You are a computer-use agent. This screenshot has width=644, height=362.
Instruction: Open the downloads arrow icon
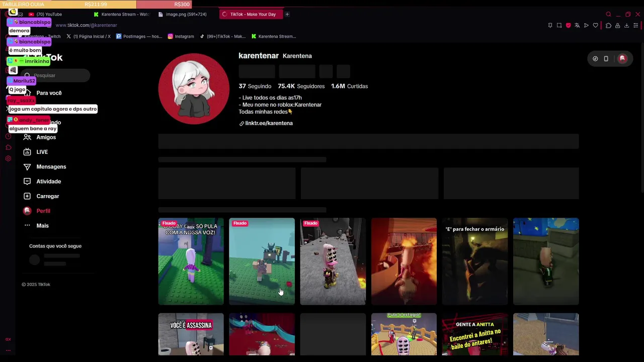click(x=626, y=25)
